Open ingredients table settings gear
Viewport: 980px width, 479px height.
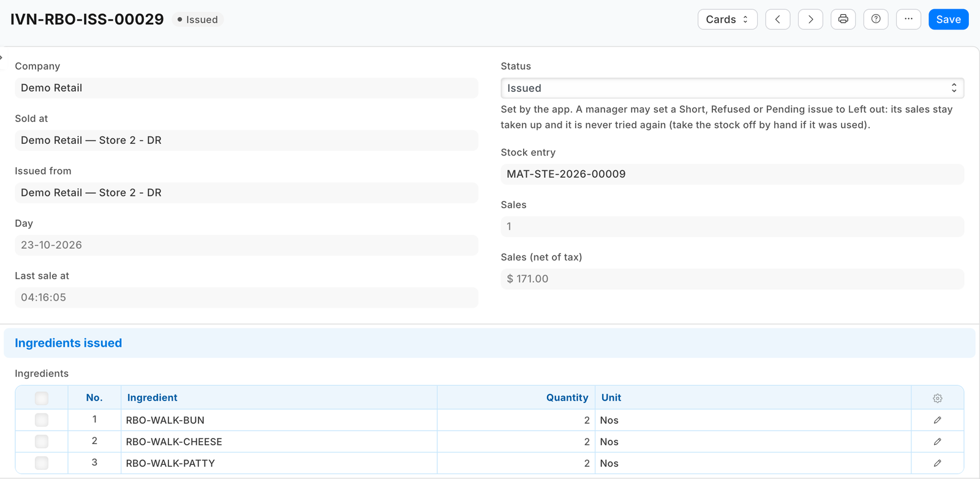(937, 398)
